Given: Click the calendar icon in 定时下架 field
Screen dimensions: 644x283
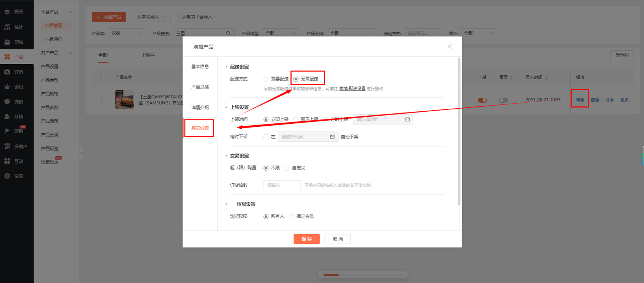Looking at the screenshot, I should 332,136.
